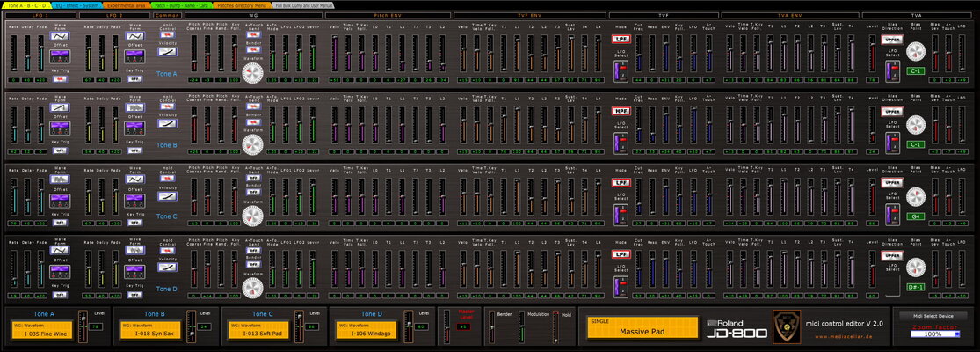
Task: Change Tone B TVF Mode HPF
Action: pyautogui.click(x=621, y=111)
